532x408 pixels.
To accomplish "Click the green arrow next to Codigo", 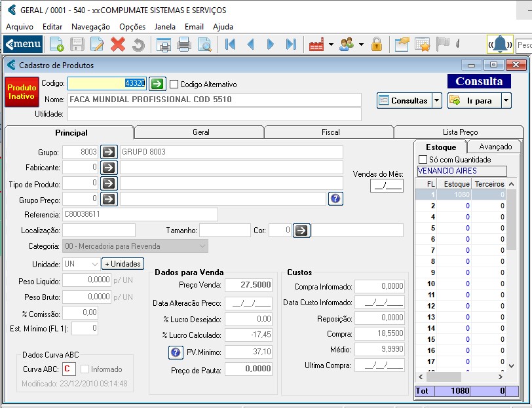I will click(157, 83).
